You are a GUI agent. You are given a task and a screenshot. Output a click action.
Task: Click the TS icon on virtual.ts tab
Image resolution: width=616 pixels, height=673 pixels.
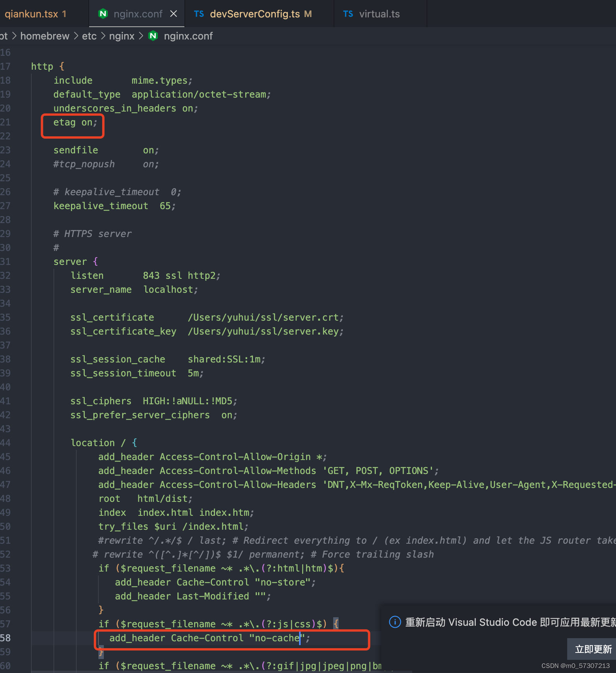pyautogui.click(x=348, y=14)
